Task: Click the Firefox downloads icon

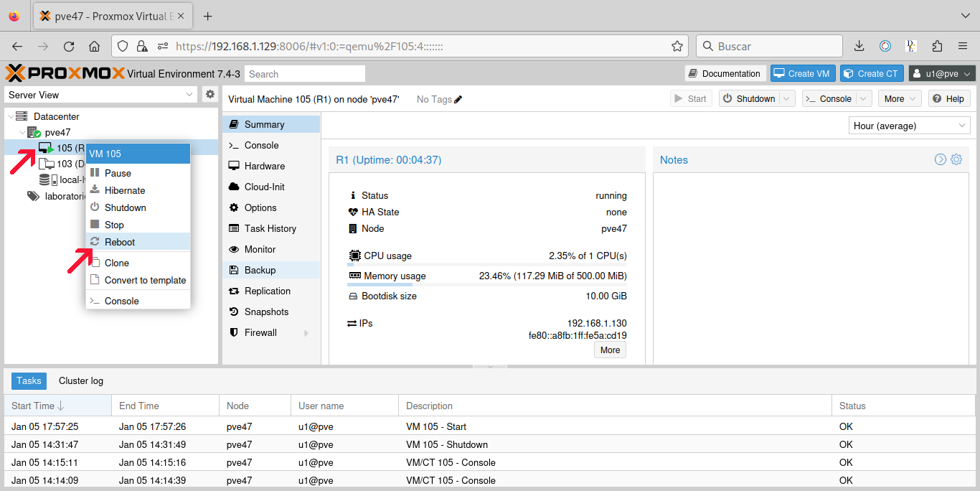Action: 859,46
